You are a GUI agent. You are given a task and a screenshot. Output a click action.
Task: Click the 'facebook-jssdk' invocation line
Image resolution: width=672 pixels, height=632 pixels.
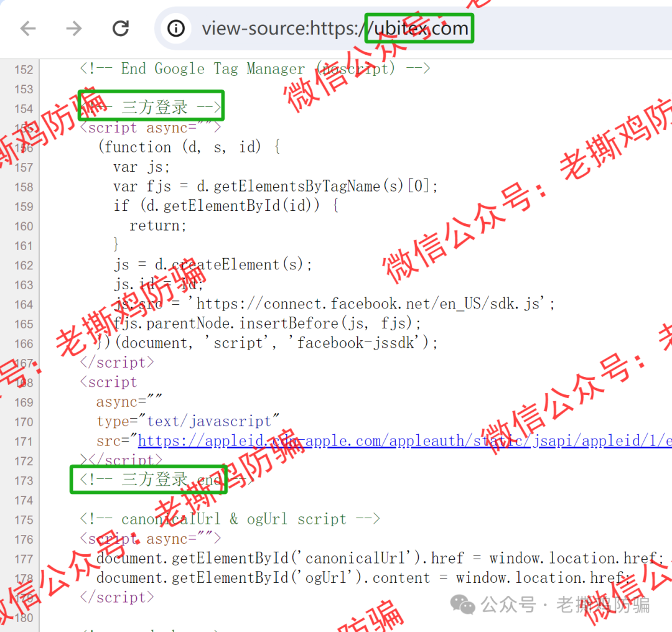[268, 343]
